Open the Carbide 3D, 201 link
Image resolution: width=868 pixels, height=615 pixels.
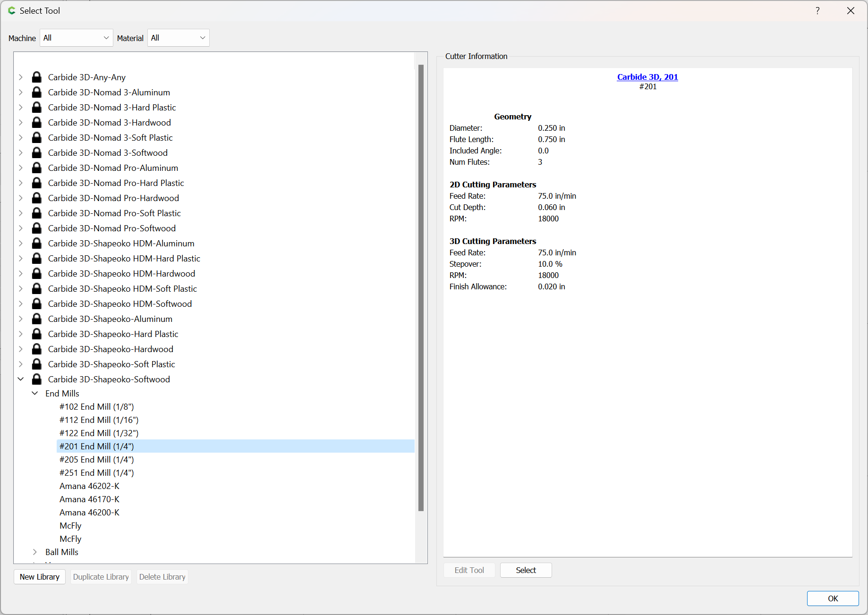(647, 77)
